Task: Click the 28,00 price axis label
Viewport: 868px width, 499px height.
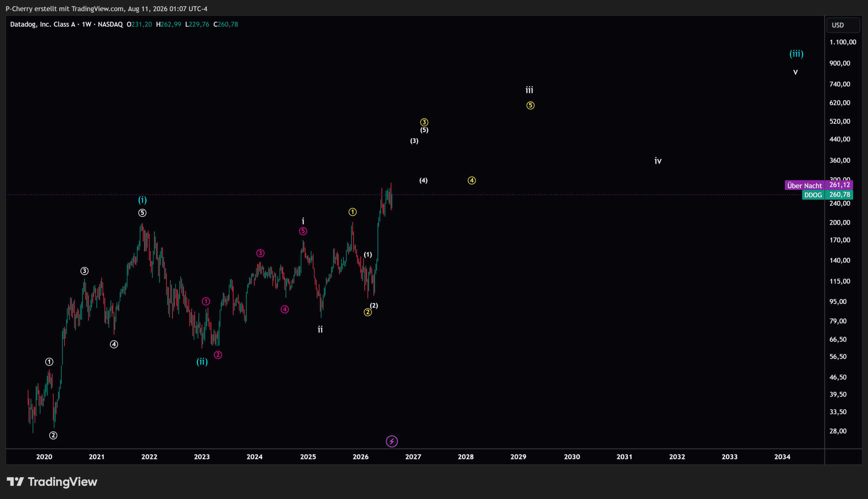Action: pos(838,431)
